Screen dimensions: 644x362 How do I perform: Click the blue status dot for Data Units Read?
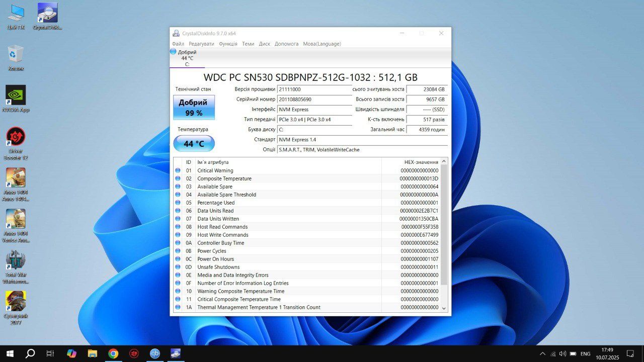178,211
